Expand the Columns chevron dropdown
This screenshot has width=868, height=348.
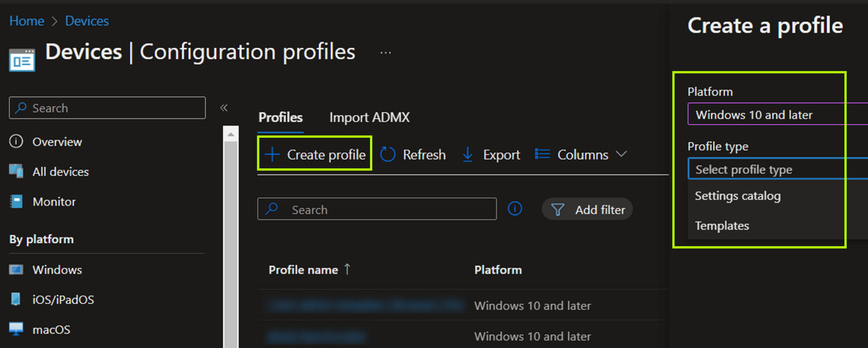coord(621,154)
